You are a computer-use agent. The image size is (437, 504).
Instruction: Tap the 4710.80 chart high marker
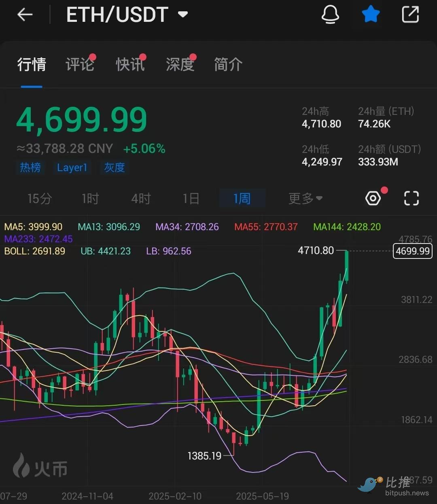click(316, 250)
